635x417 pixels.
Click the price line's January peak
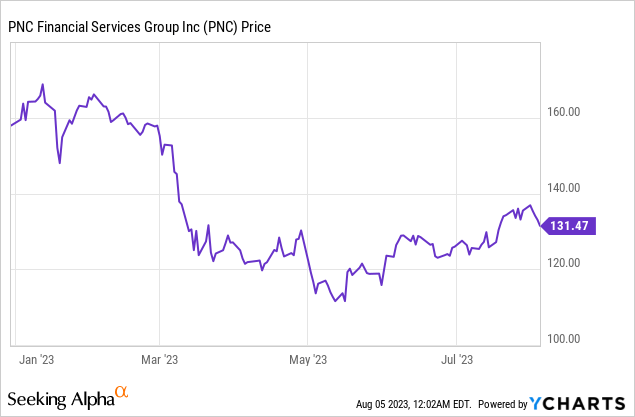coord(42,84)
